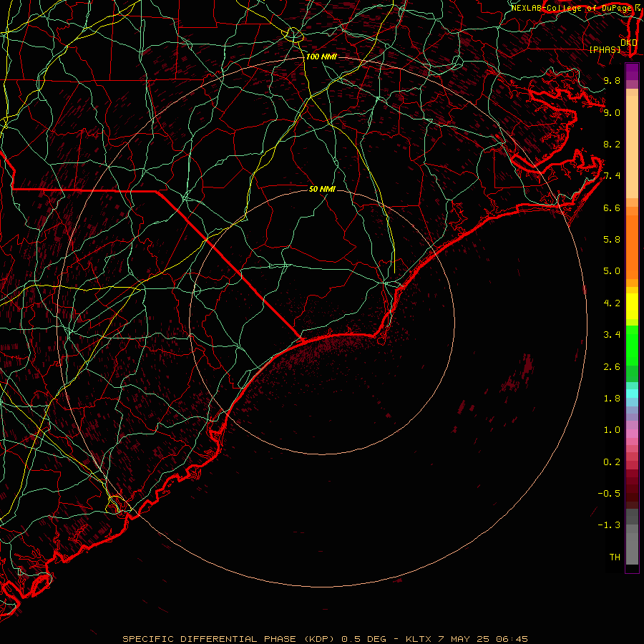Viewport: 644px width, 644px height.
Task: Click the -0.5 legend value
Action: (x=609, y=494)
